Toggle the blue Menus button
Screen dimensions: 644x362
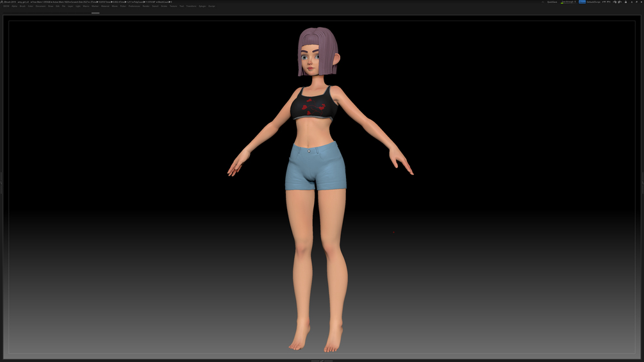582,2
